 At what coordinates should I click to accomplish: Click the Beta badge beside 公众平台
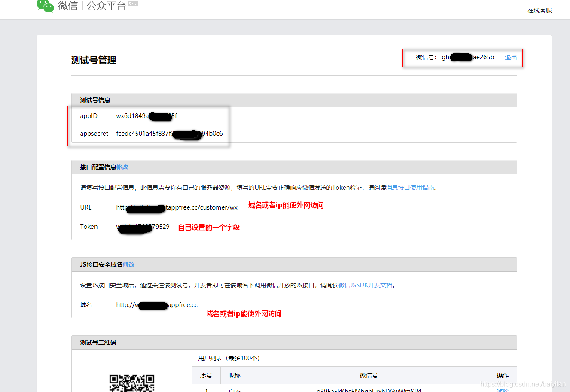pos(133,3)
